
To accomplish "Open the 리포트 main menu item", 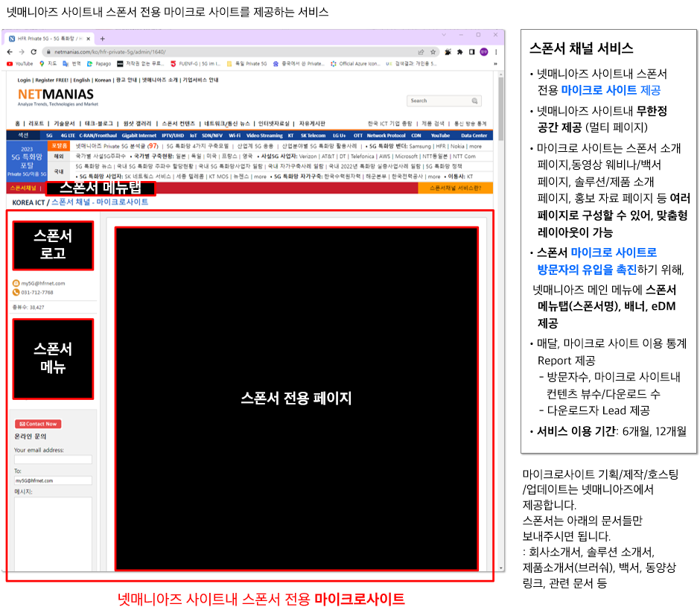I will coord(36,124).
